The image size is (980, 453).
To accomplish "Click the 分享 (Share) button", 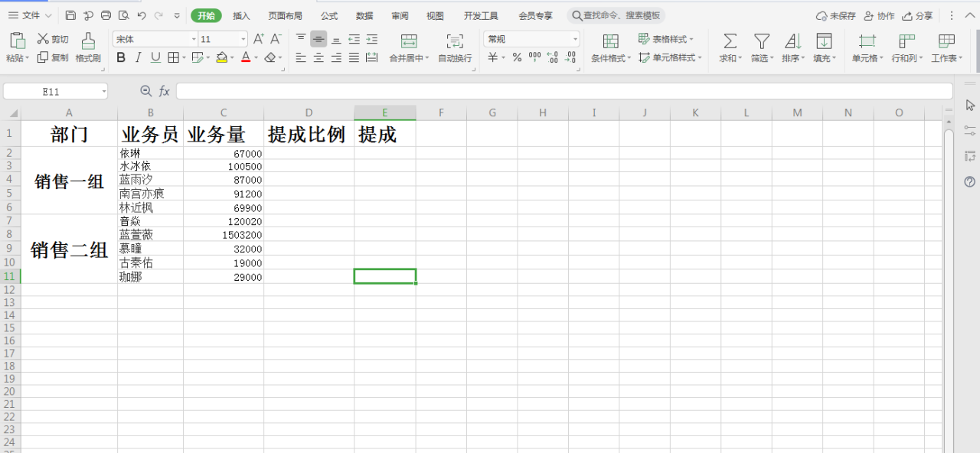I will (917, 15).
